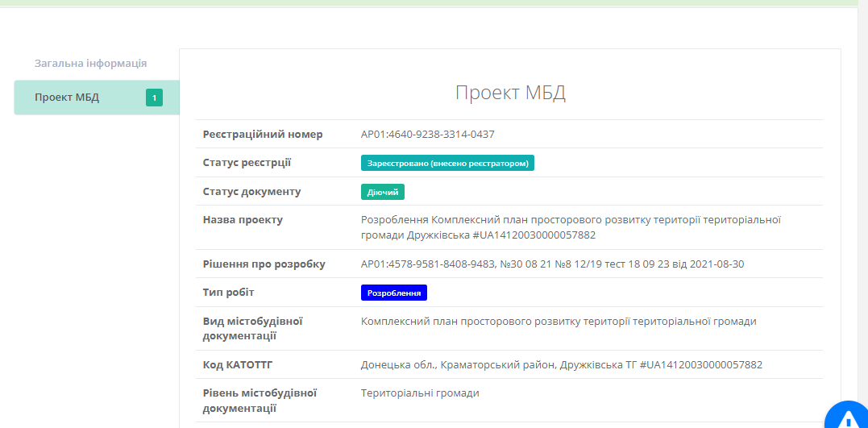Click the Реєстраційний номер field label
Image resolution: width=868 pixels, height=428 pixels.
point(263,134)
